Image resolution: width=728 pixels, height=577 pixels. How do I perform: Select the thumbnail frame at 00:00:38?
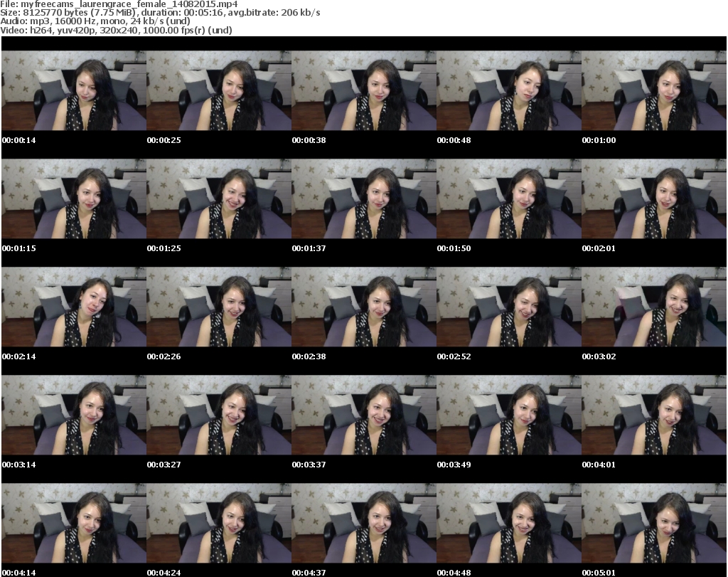pyautogui.click(x=364, y=90)
